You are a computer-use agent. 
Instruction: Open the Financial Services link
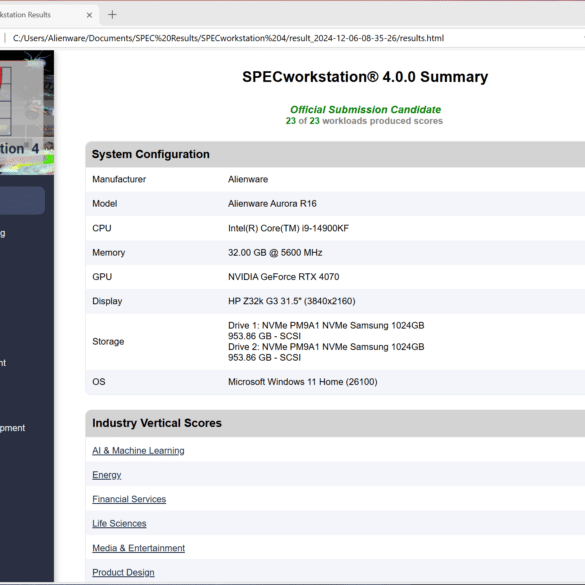(x=129, y=499)
